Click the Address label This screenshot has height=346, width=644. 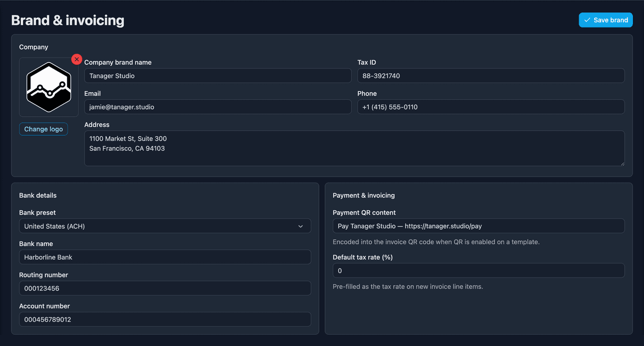97,125
